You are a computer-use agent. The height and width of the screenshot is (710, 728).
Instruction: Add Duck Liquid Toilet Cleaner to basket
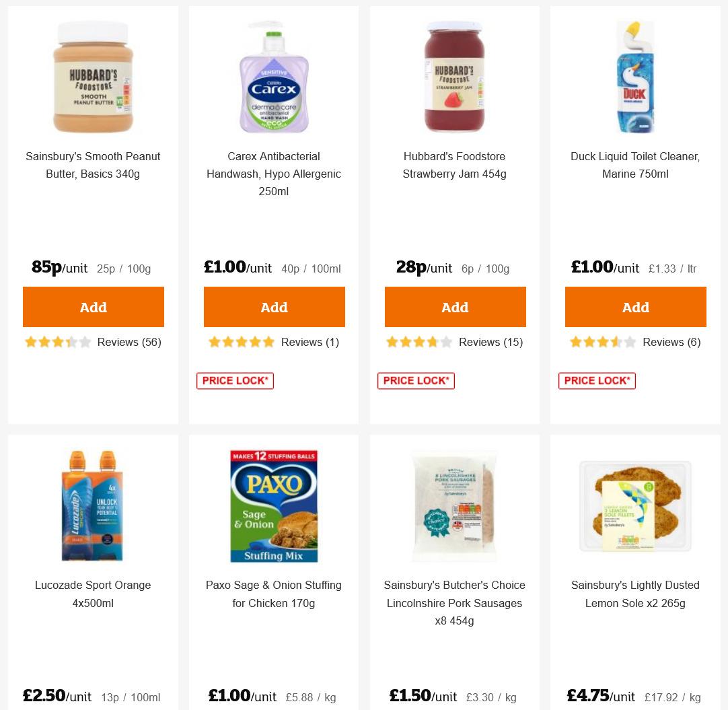click(x=635, y=307)
